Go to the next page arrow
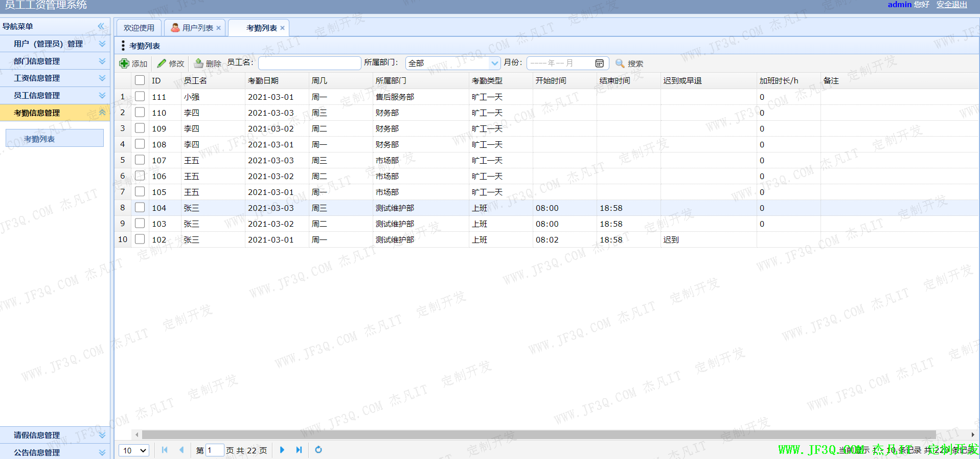The height and width of the screenshot is (459, 980). (282, 450)
